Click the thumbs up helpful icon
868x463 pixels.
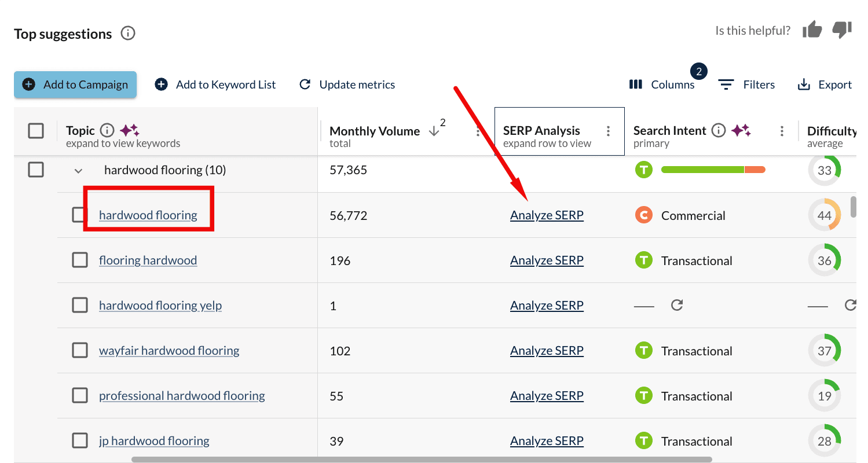[812, 30]
